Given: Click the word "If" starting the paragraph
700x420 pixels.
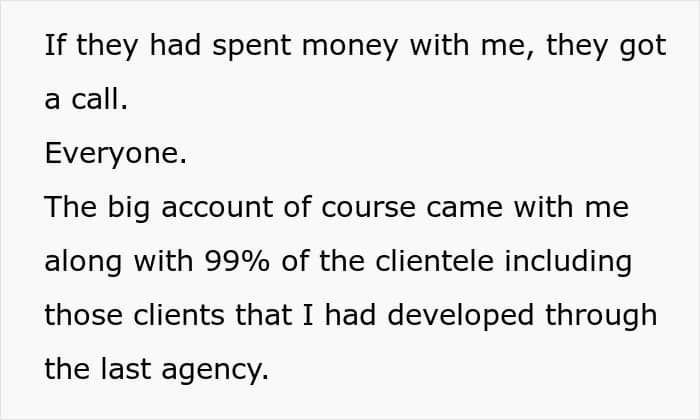Looking at the screenshot, I should 54,47.
